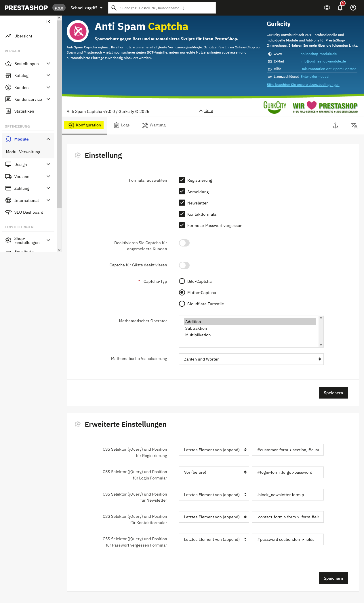
Task: Switch to the Logs tab
Action: pyautogui.click(x=122, y=125)
